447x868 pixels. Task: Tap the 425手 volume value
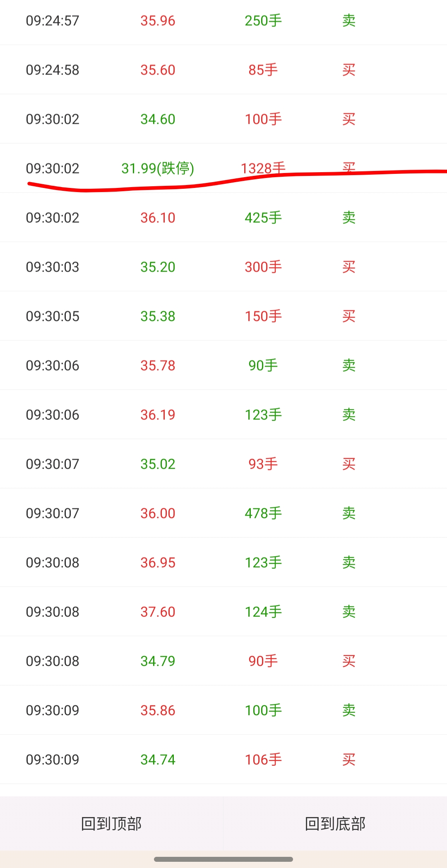pos(263,218)
